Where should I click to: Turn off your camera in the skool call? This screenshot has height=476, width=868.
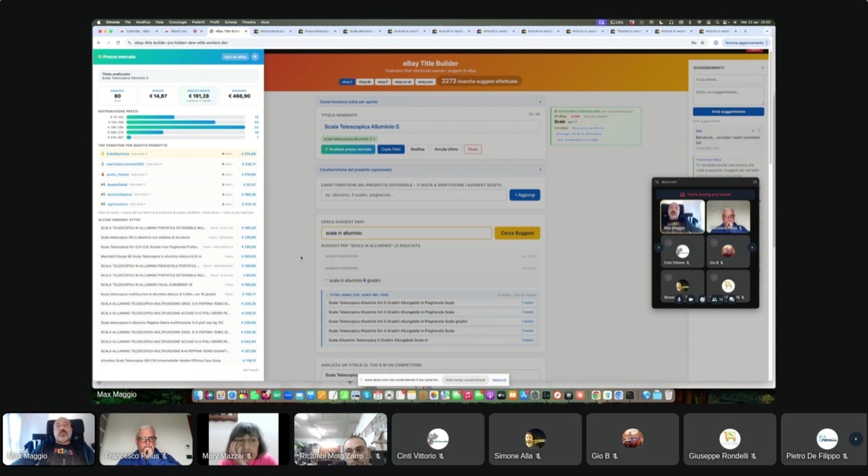tap(691, 299)
